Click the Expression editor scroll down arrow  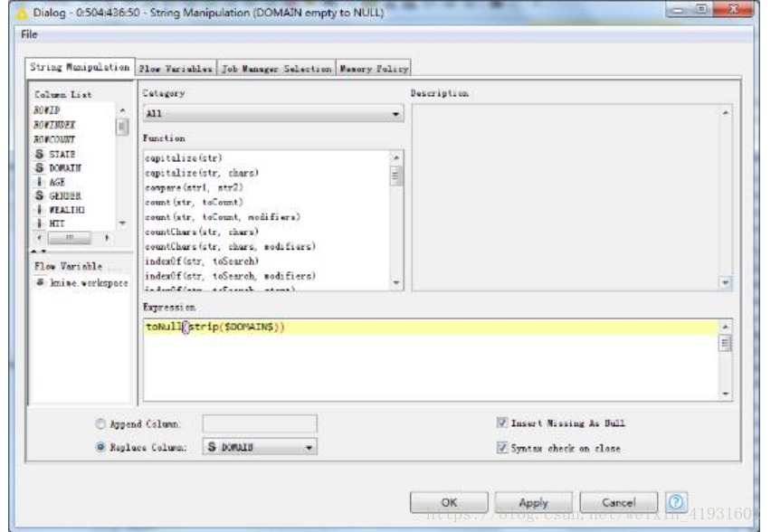[x=725, y=394]
